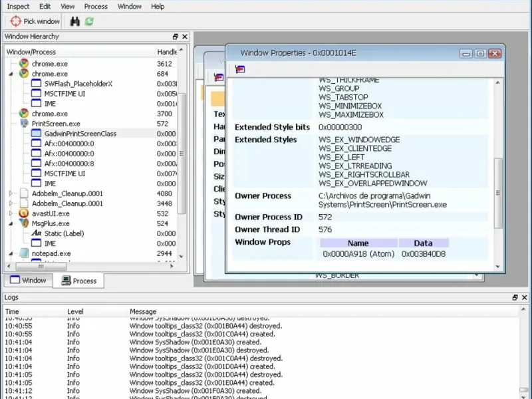Open the View menu
This screenshot has width=532, height=399.
(68, 6)
